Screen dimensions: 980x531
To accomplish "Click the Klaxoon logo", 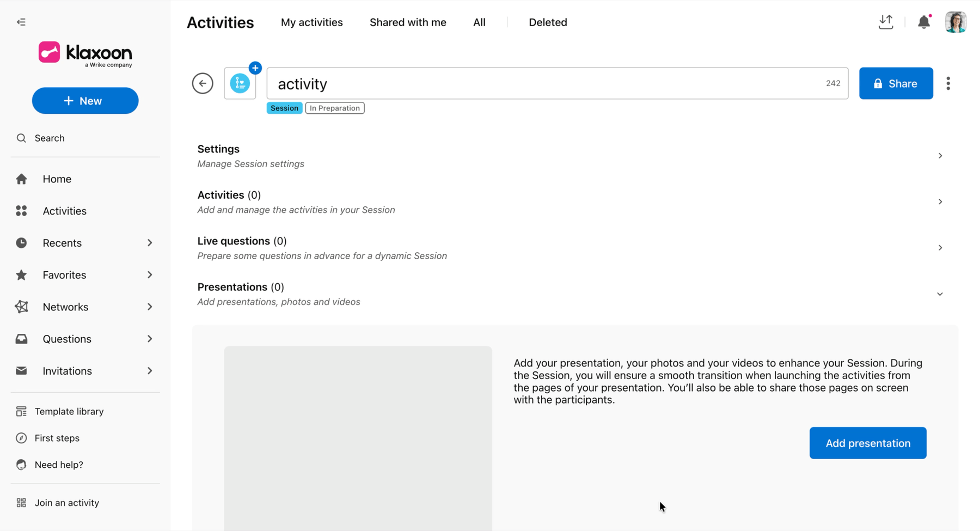I will pos(85,54).
